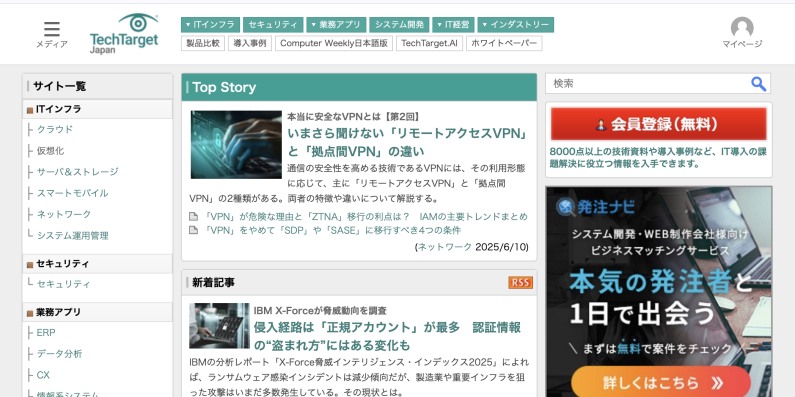Open the マイページ avatar icon
The image size is (795, 397).
point(742,28)
